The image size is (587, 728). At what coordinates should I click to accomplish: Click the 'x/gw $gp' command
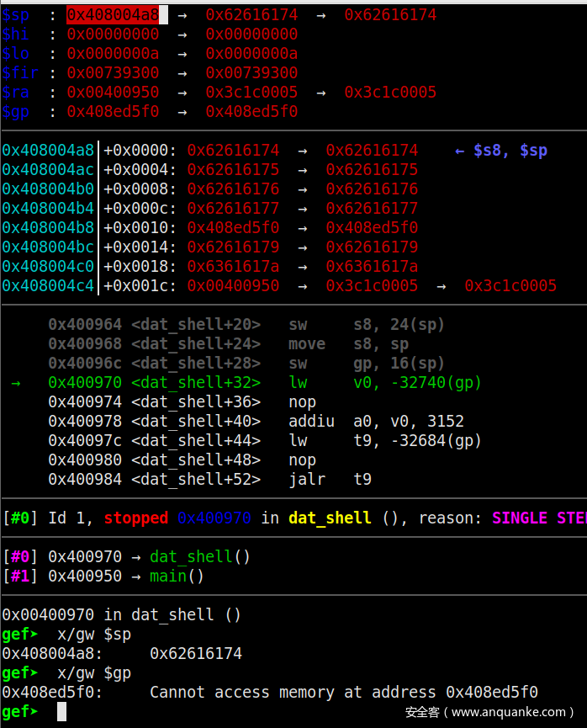click(94, 673)
